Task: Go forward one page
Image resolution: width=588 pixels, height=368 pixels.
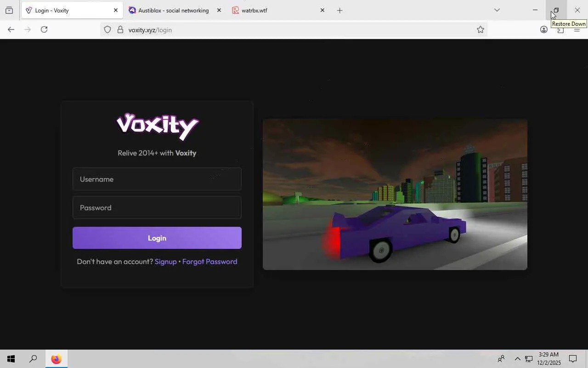Action: [x=28, y=29]
